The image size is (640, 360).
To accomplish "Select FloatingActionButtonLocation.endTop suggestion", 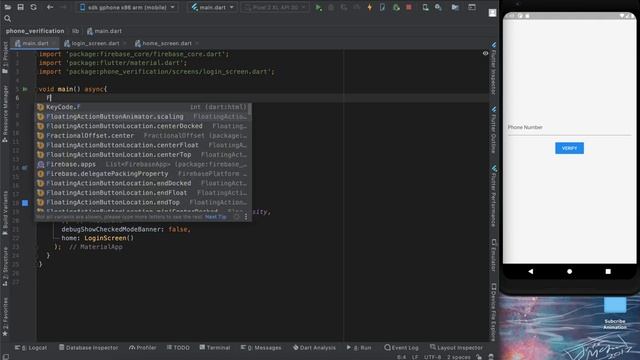I will (x=143, y=202).
